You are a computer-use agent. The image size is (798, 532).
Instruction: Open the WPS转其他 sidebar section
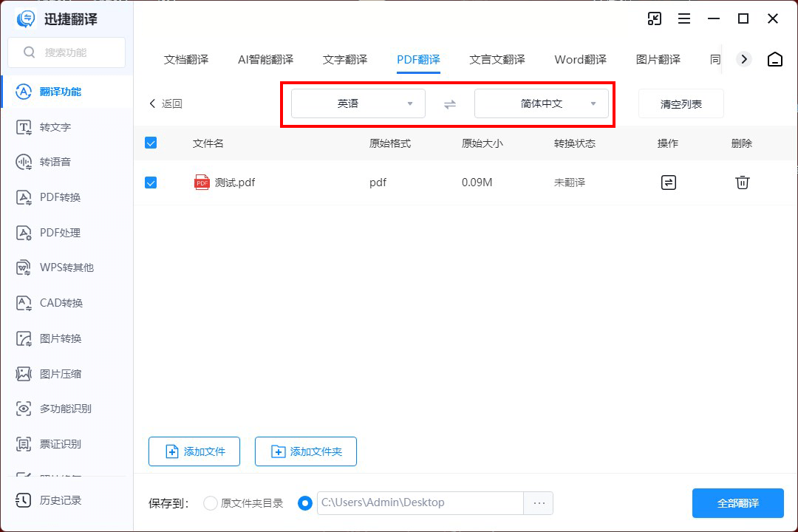pos(66,267)
